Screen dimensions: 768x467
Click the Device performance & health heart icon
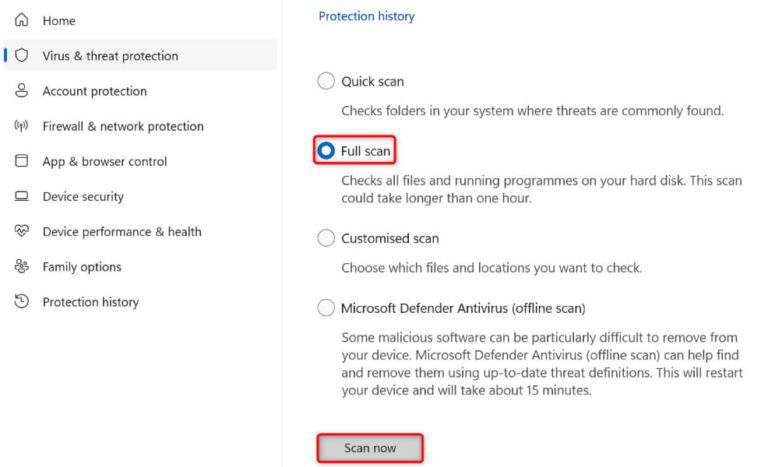click(21, 232)
